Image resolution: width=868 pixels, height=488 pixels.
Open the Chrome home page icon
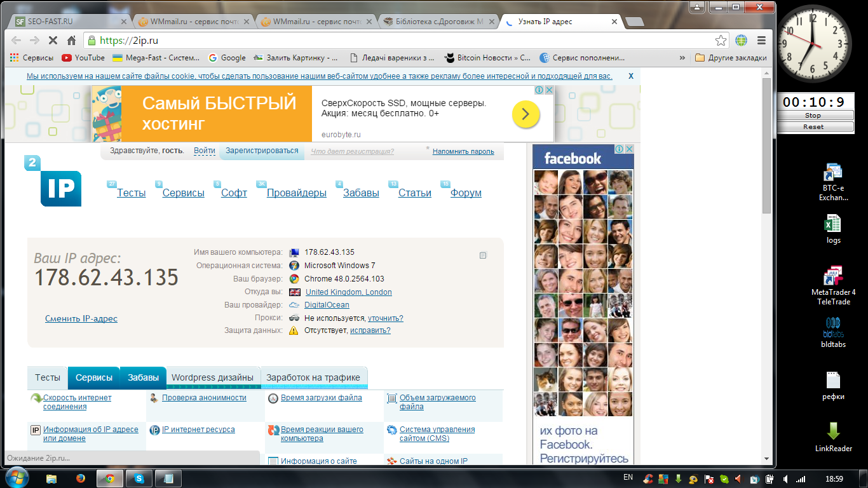pos(71,40)
